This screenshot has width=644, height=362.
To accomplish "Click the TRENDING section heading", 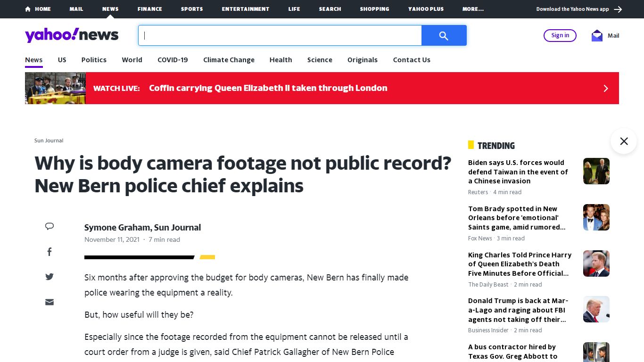I will pyautogui.click(x=496, y=146).
